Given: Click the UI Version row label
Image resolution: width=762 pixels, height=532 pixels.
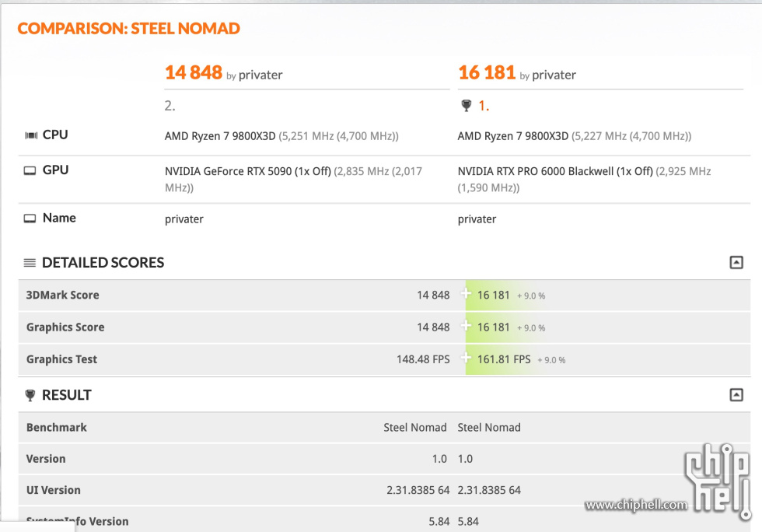Looking at the screenshot, I should 54,490.
